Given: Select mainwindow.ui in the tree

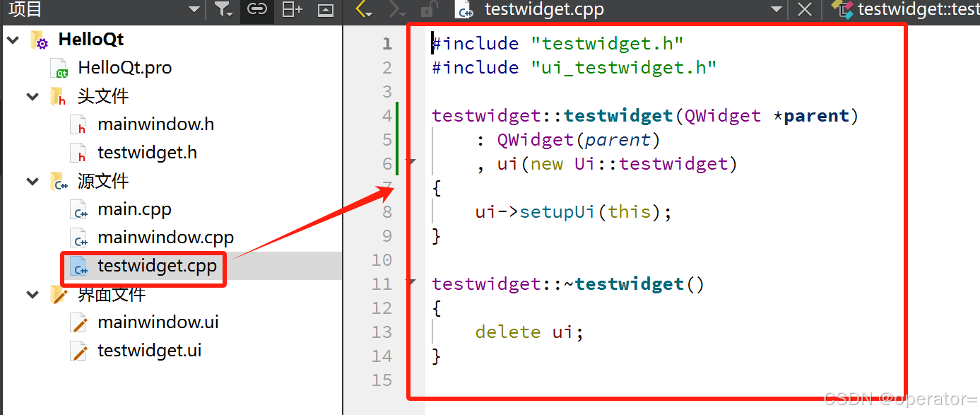Looking at the screenshot, I should (x=158, y=322).
